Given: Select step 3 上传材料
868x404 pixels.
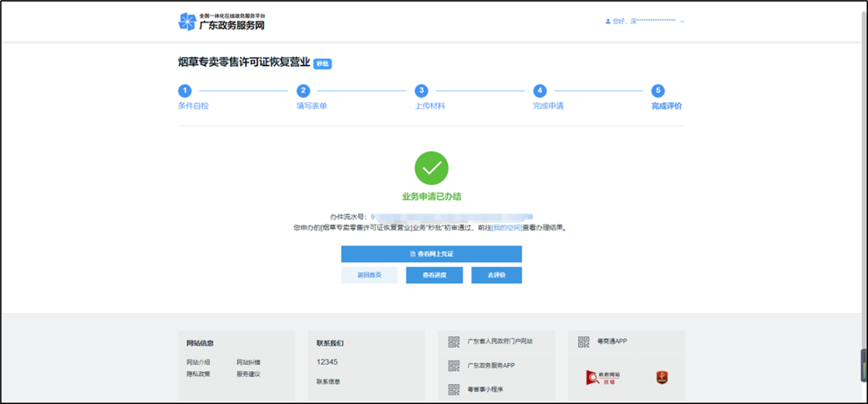Looking at the screenshot, I should (431, 98).
